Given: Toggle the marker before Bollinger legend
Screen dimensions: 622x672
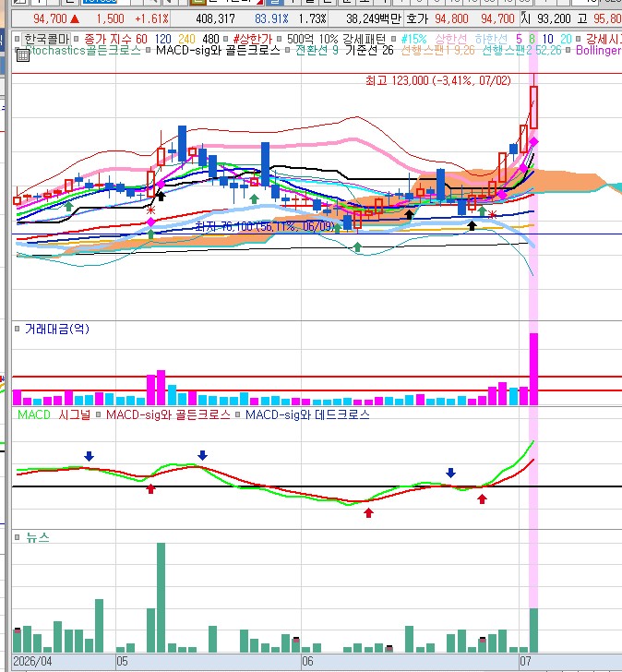Looking at the screenshot, I should [x=568, y=50].
